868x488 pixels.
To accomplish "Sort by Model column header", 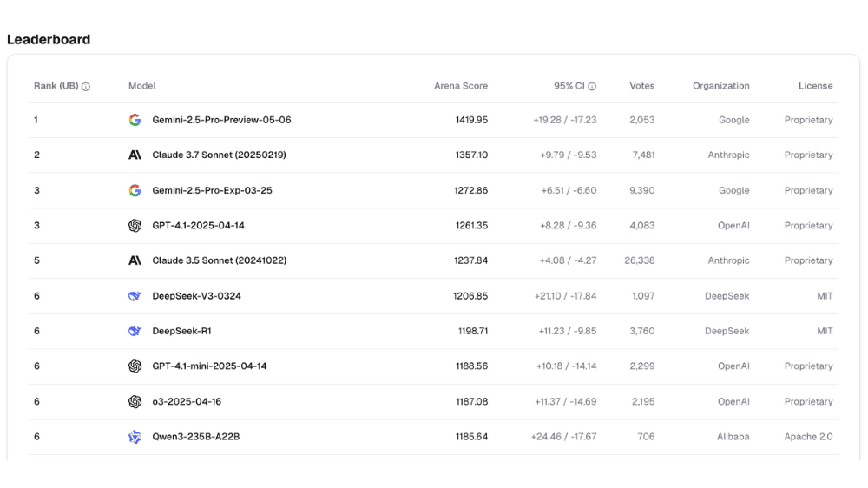I will coord(141,86).
